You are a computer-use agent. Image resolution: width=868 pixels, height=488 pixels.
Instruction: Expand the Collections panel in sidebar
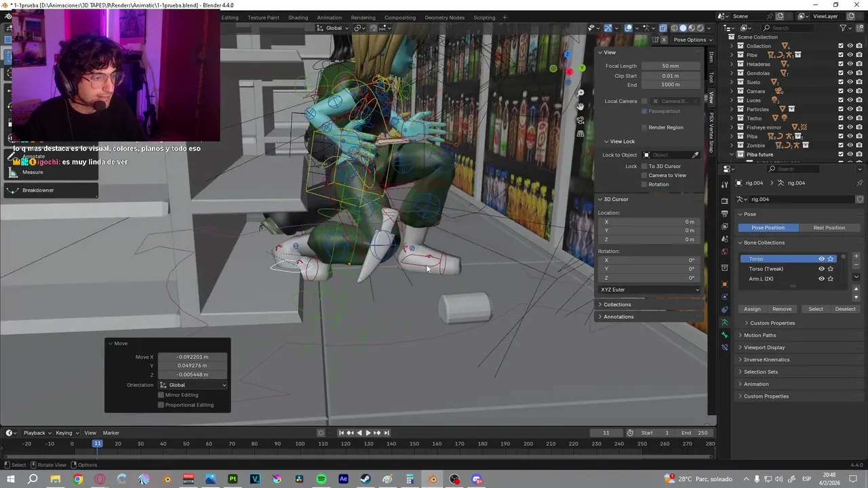click(x=616, y=305)
